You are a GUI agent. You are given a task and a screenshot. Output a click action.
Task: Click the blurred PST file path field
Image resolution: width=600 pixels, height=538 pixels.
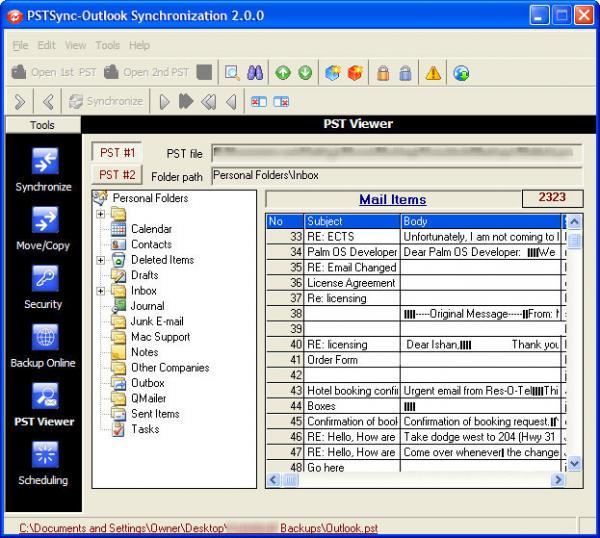pyautogui.click(x=397, y=153)
